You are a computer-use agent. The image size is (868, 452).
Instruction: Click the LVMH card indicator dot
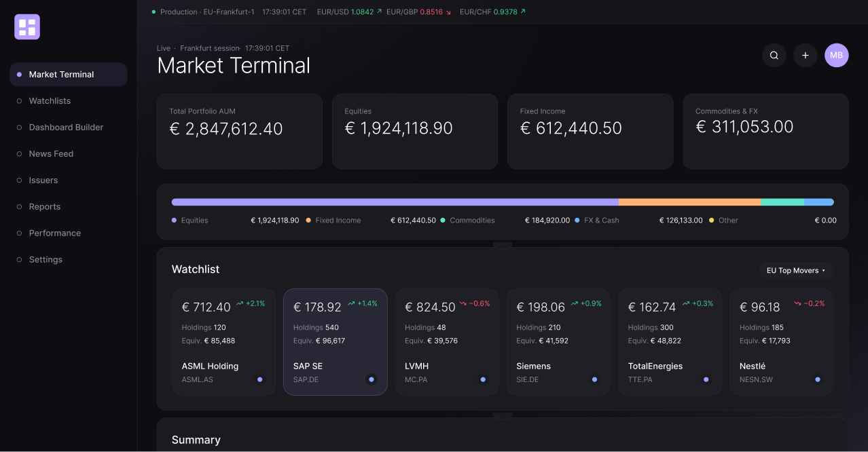click(483, 379)
